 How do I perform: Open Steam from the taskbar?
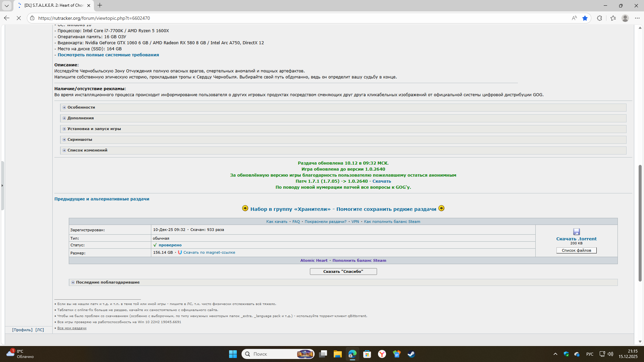(411, 354)
